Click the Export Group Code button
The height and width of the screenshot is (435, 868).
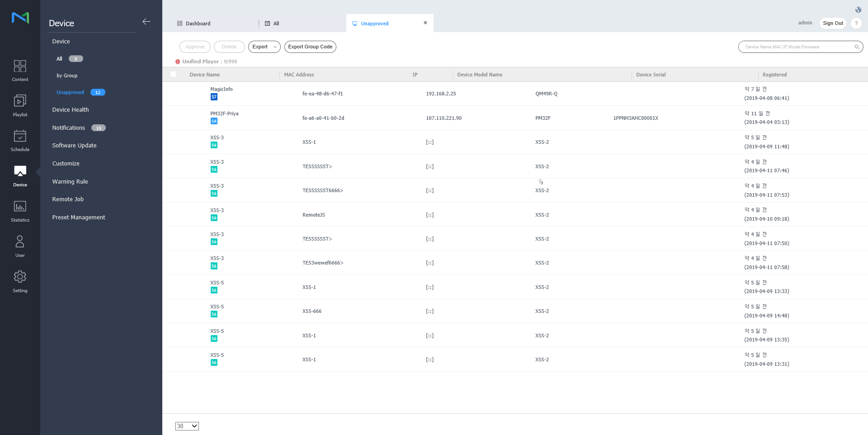[310, 47]
